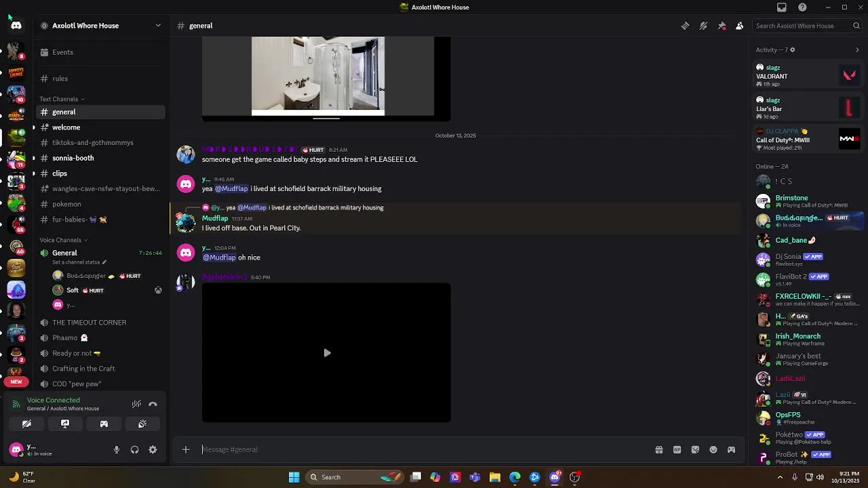The width and height of the screenshot is (868, 488).
Task: Toggle camera on in voice panel
Action: coord(26,424)
